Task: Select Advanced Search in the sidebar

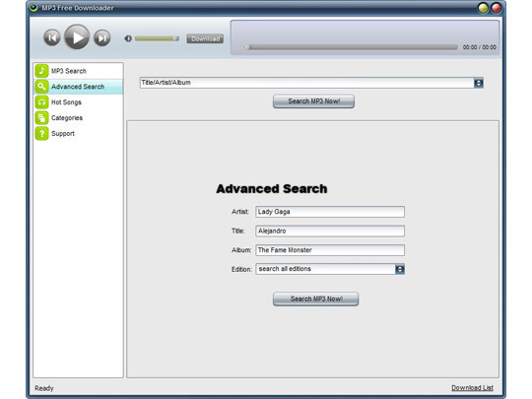Action: pyautogui.click(x=79, y=87)
